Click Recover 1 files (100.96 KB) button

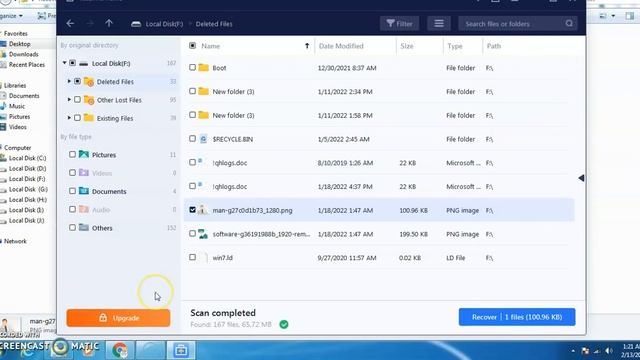coord(517,317)
